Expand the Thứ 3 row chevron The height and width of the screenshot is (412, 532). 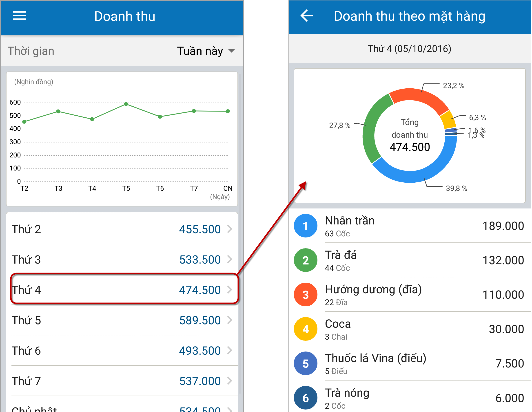coord(229,259)
